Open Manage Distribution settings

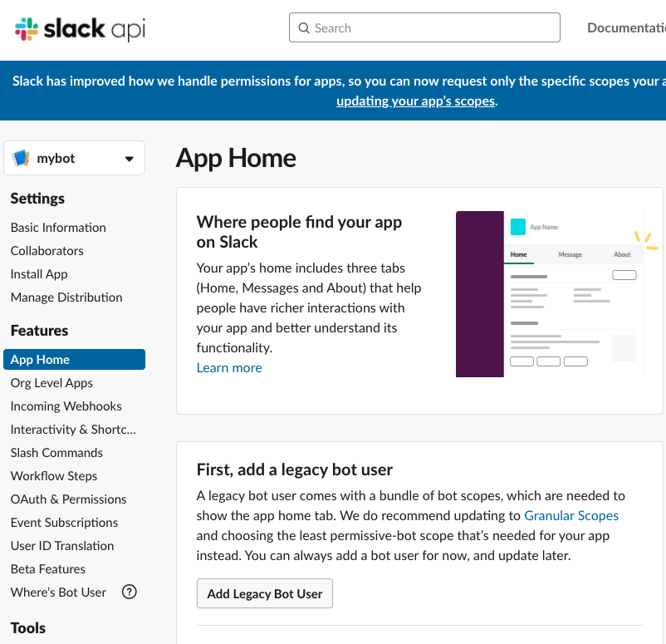[x=66, y=297]
